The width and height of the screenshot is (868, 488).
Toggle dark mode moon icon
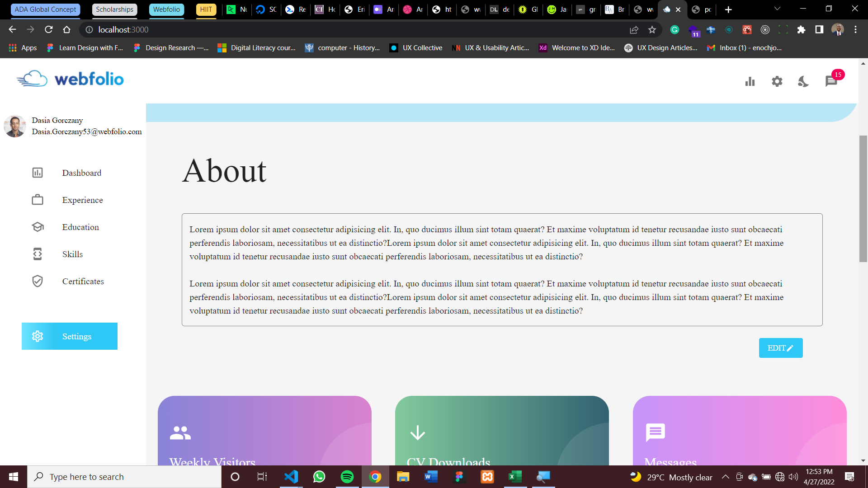(x=803, y=81)
